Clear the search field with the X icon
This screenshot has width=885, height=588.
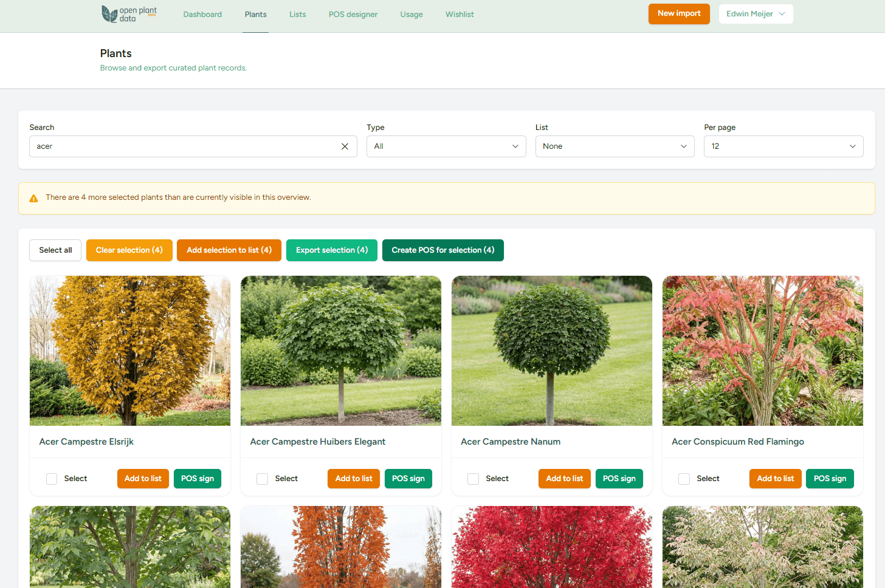pyautogui.click(x=345, y=146)
